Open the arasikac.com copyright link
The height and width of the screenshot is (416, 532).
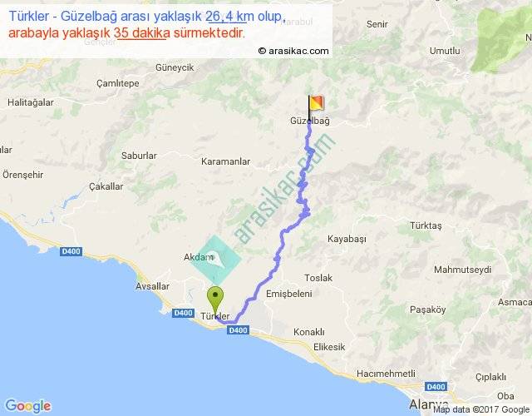(x=293, y=51)
